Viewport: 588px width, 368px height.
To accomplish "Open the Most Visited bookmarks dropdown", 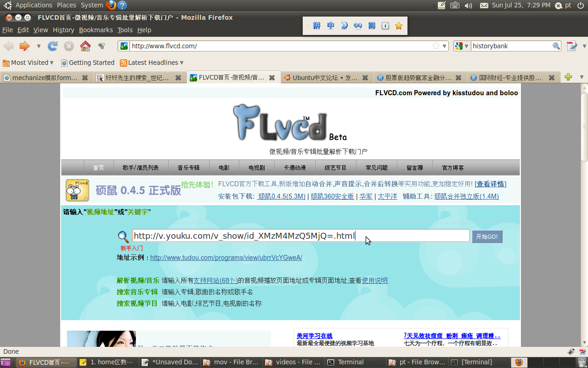I will pos(28,63).
